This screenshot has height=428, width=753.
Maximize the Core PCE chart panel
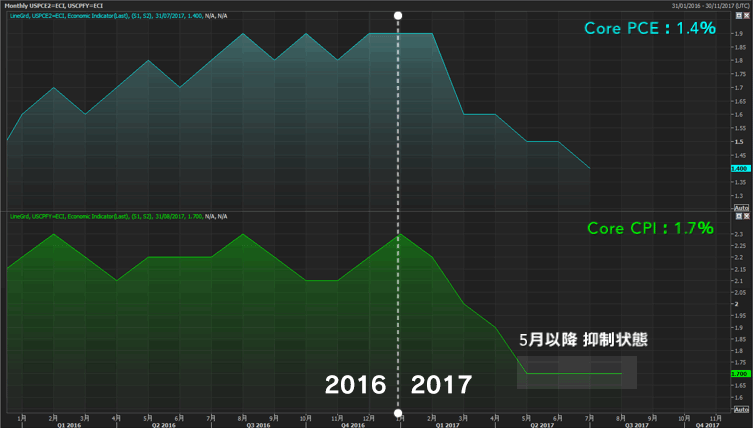tap(739, 18)
